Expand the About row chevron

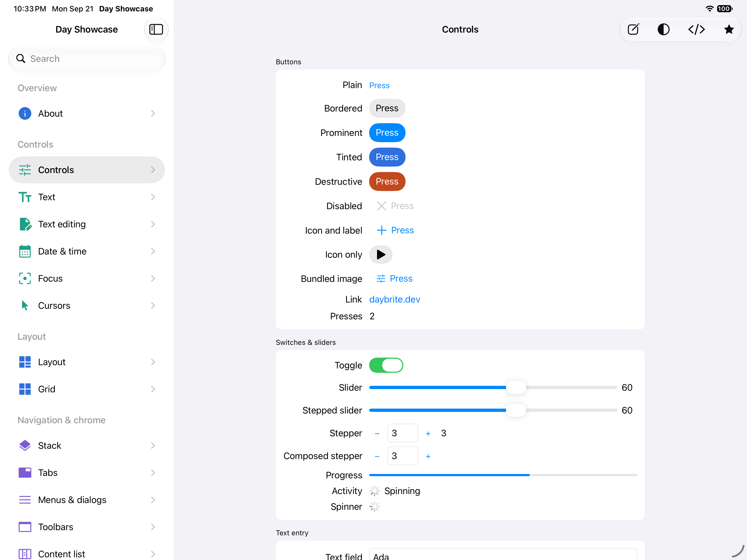coord(153,113)
